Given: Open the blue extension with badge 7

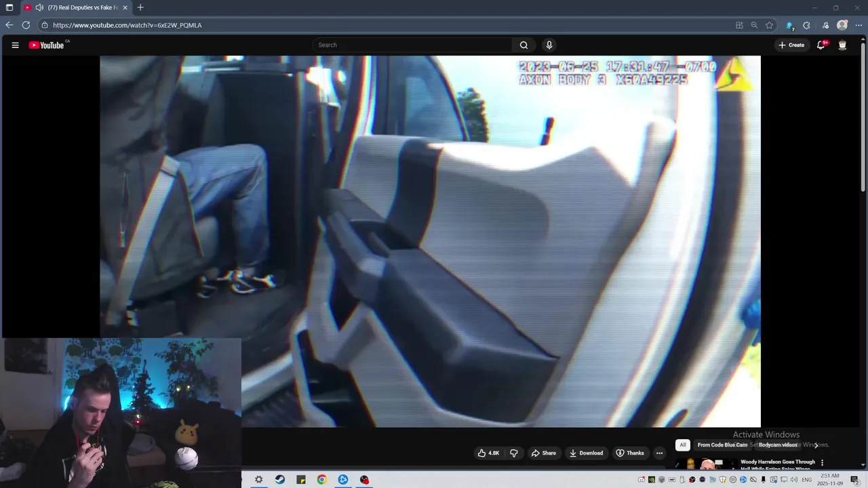Looking at the screenshot, I should click(x=789, y=25).
